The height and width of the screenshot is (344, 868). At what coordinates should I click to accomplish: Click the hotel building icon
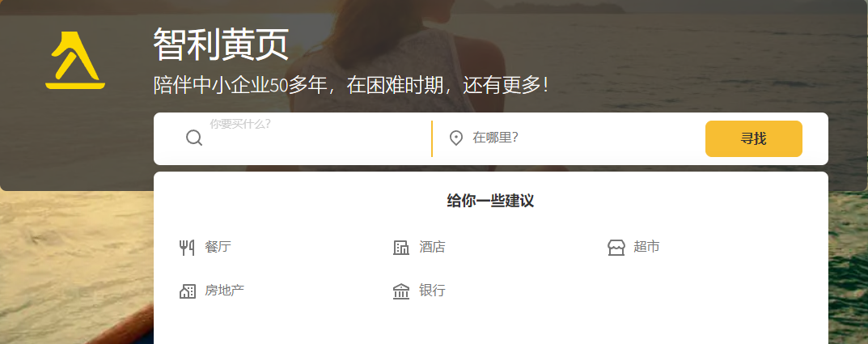[x=400, y=247]
